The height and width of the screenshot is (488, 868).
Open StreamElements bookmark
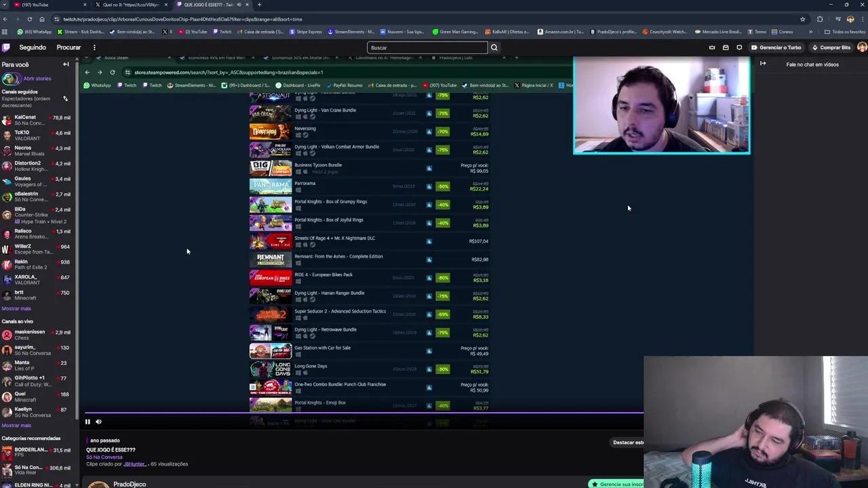351,32
